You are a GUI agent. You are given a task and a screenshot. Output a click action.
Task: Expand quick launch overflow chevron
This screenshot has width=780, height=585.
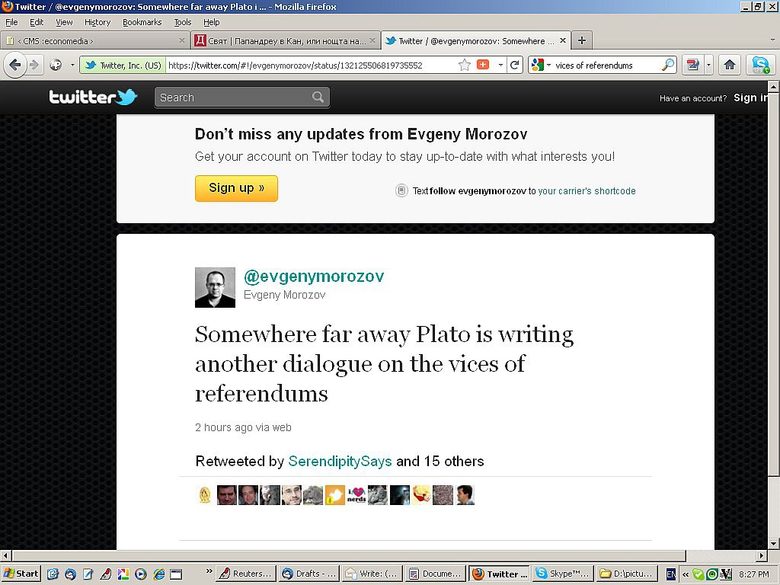(x=209, y=571)
